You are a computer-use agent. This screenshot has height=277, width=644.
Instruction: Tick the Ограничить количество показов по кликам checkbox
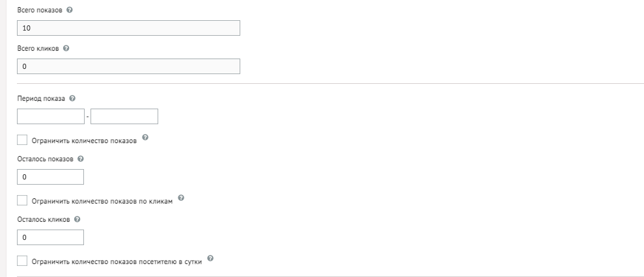point(22,200)
